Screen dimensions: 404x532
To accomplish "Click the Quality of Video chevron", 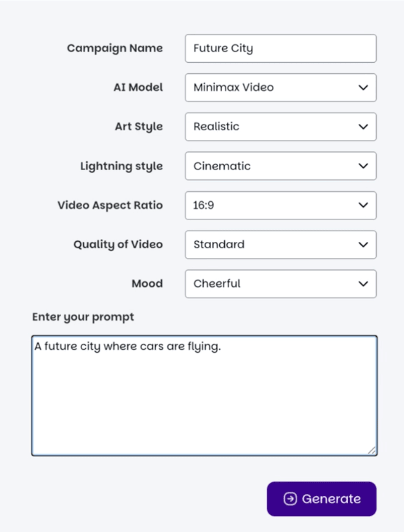I will 363,245.
